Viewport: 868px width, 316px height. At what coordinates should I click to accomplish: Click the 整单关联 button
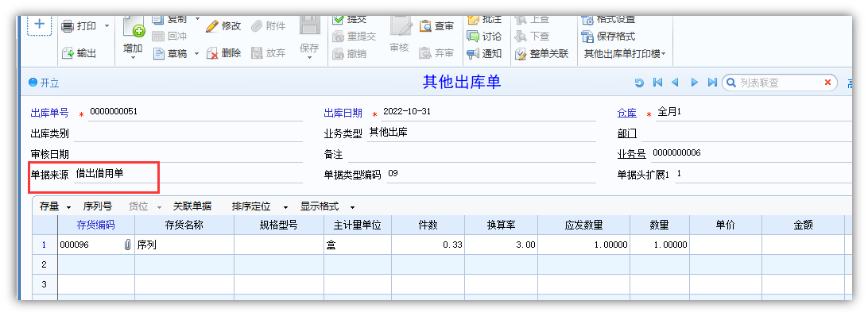pos(542,54)
